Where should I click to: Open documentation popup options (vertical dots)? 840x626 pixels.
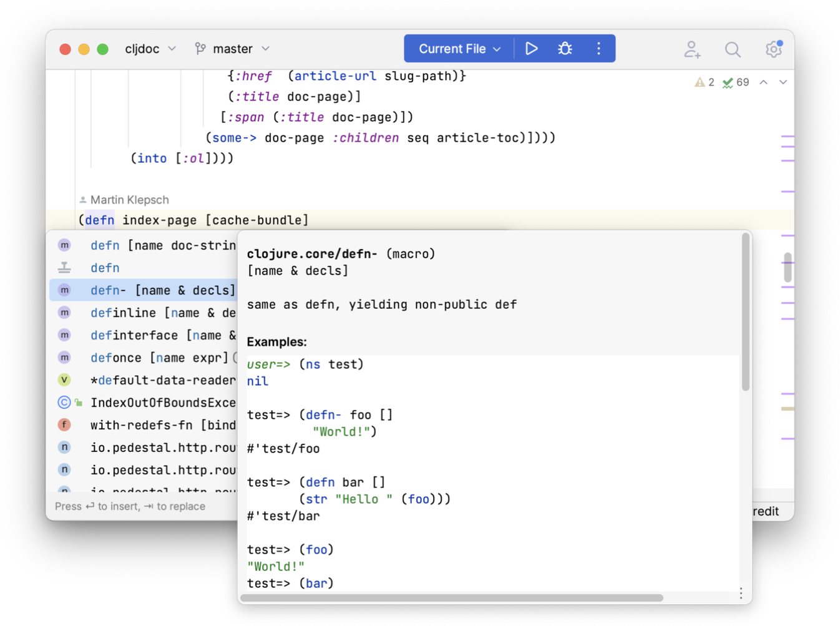tap(741, 593)
